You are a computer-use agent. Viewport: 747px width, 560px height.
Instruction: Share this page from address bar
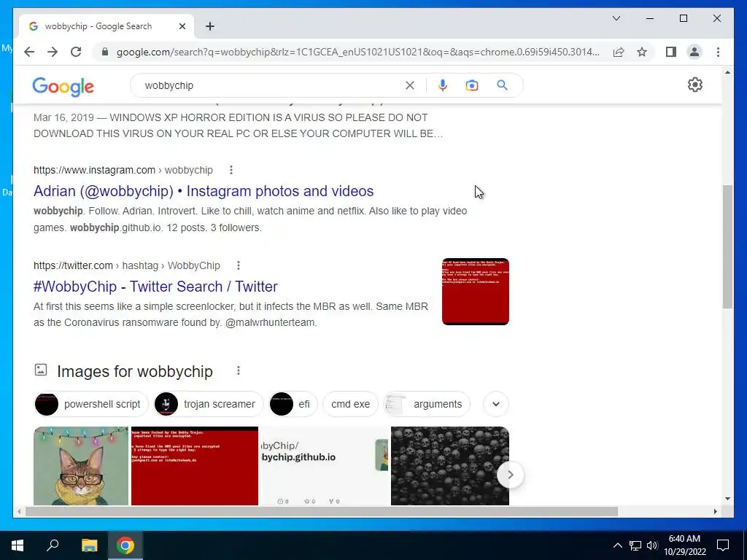pyautogui.click(x=619, y=52)
